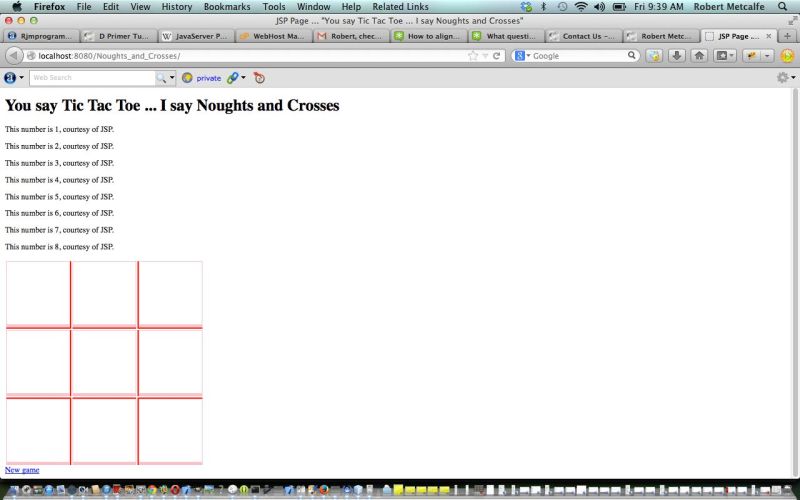Click the Web Search magnifier icon

click(x=161, y=78)
